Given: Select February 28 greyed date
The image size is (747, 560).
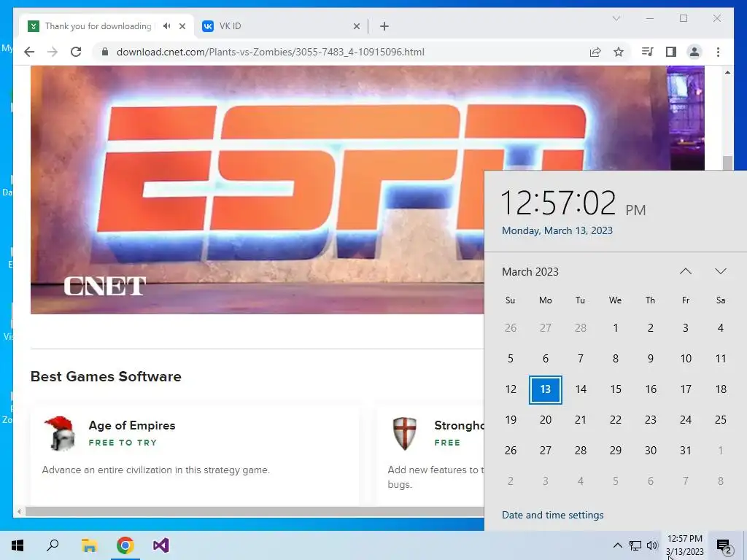Looking at the screenshot, I should point(580,328).
